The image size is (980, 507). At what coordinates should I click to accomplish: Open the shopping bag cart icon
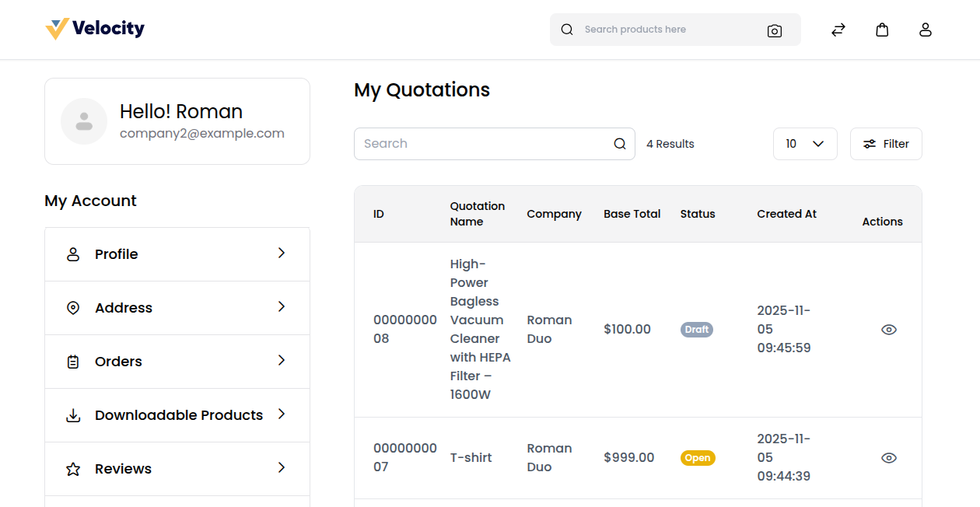pos(882,30)
